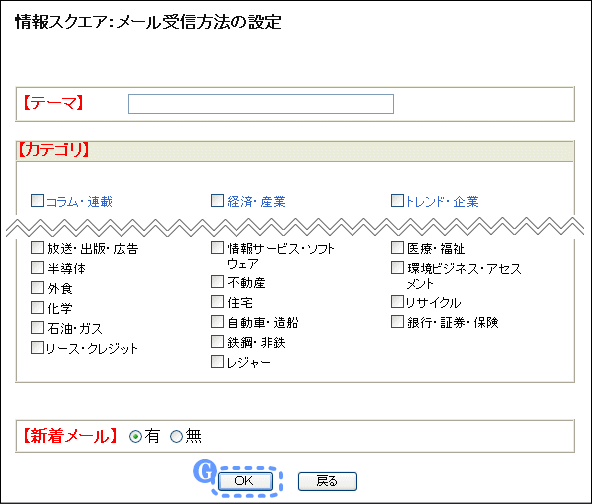The height and width of the screenshot is (504, 592).
Task: Open the トレンド・企業 link
Action: 442,202
